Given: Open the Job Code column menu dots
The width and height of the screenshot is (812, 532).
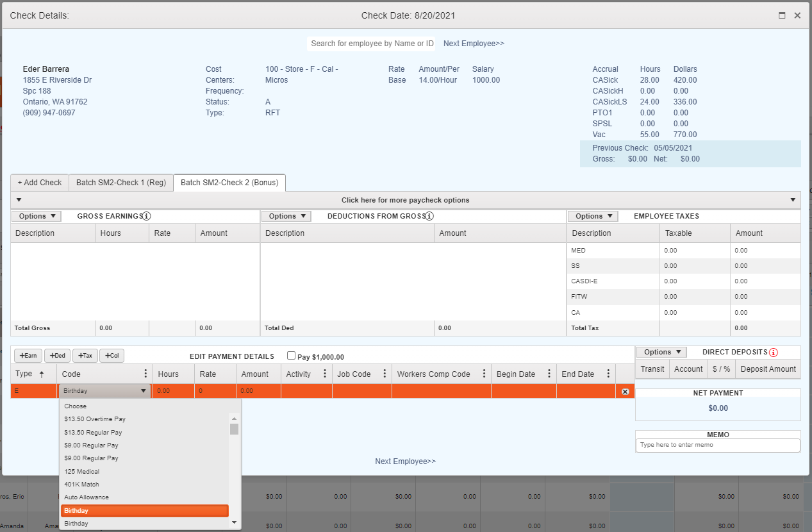Looking at the screenshot, I should (384, 374).
